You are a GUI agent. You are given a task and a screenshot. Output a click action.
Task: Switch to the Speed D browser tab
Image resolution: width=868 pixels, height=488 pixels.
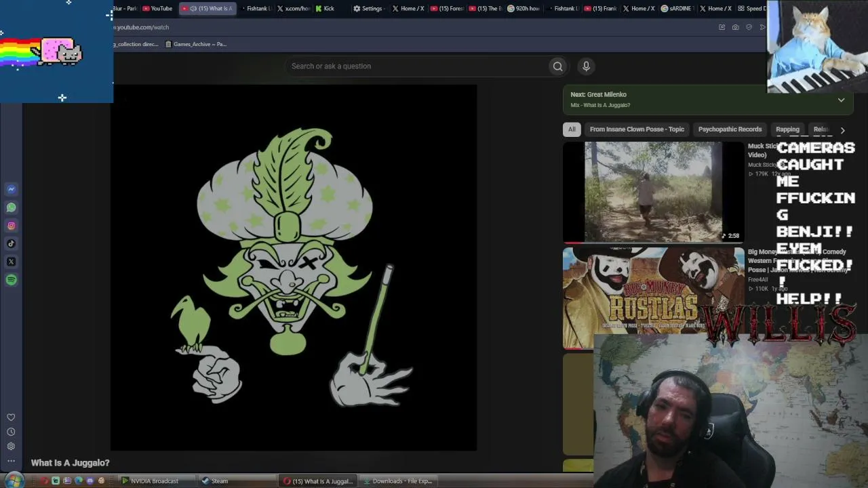coord(751,9)
